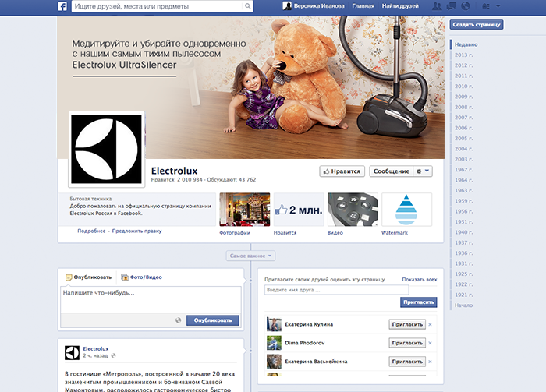Jump to 2005 г. in the timeline
This screenshot has height=392, width=546.
click(x=463, y=139)
